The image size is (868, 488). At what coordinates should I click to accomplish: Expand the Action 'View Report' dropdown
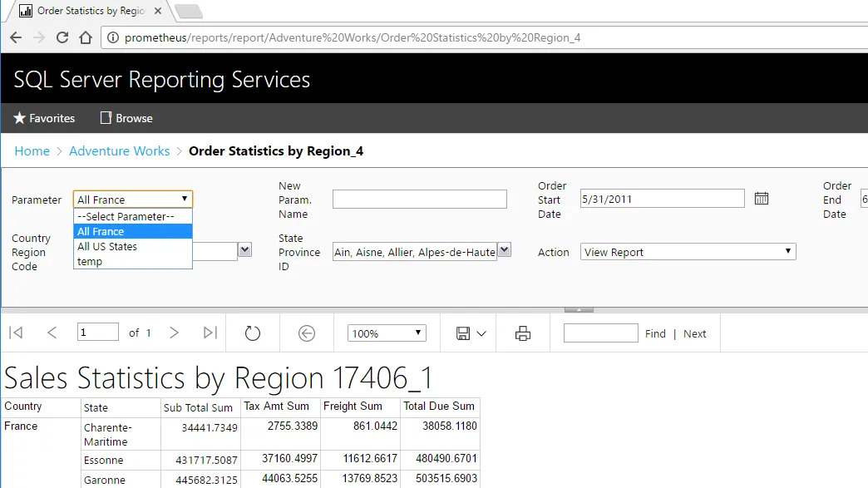point(688,252)
